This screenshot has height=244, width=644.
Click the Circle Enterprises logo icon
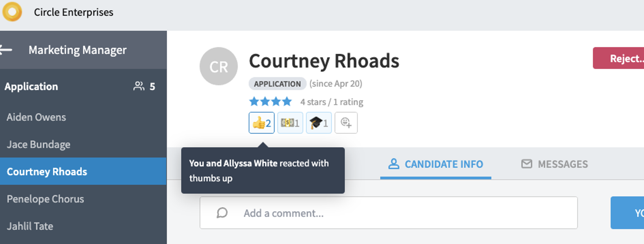pyautogui.click(x=12, y=12)
